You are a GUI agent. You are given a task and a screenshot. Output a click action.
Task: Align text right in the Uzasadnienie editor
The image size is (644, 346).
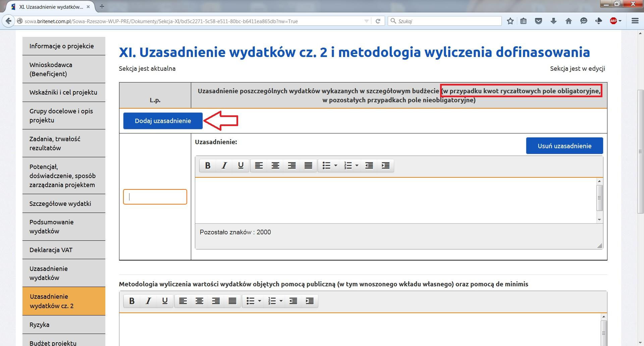292,165
